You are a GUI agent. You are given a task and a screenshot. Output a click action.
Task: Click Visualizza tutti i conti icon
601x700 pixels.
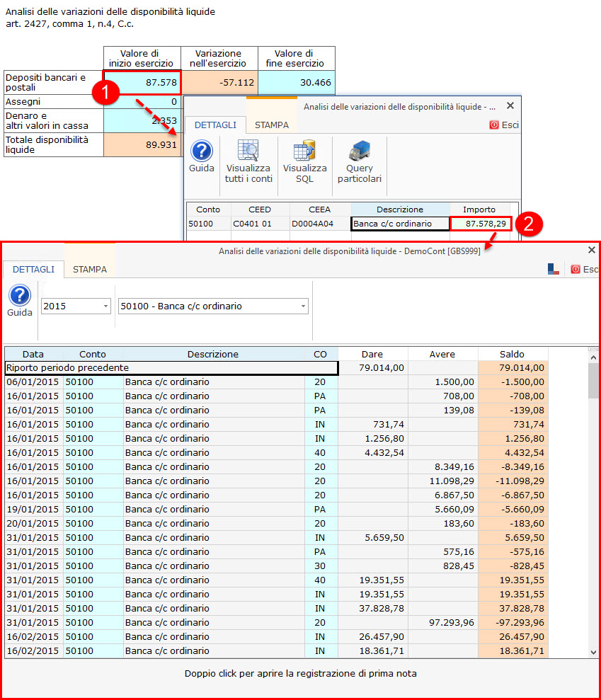248,151
